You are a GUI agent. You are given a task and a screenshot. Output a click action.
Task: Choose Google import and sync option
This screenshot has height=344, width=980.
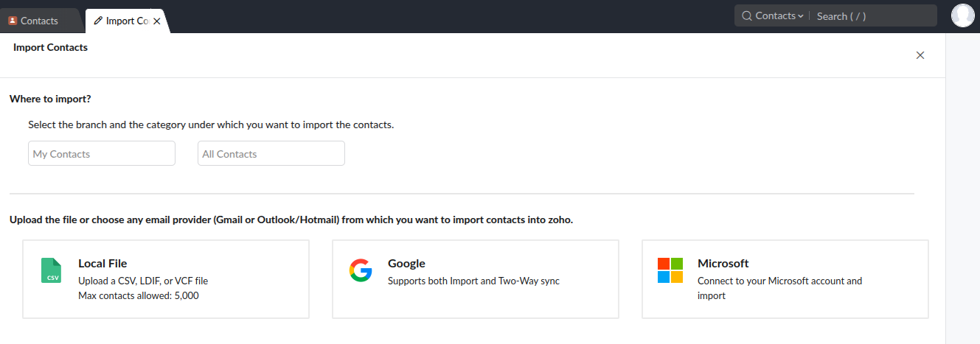tap(476, 279)
